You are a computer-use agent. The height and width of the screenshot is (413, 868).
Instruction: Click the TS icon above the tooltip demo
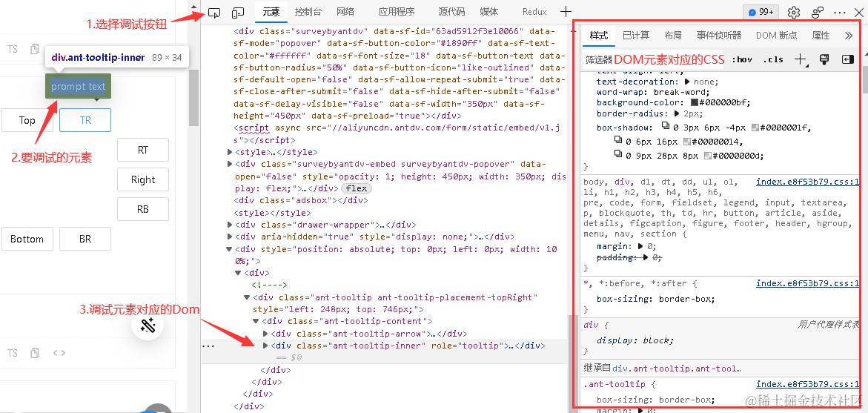(x=12, y=49)
